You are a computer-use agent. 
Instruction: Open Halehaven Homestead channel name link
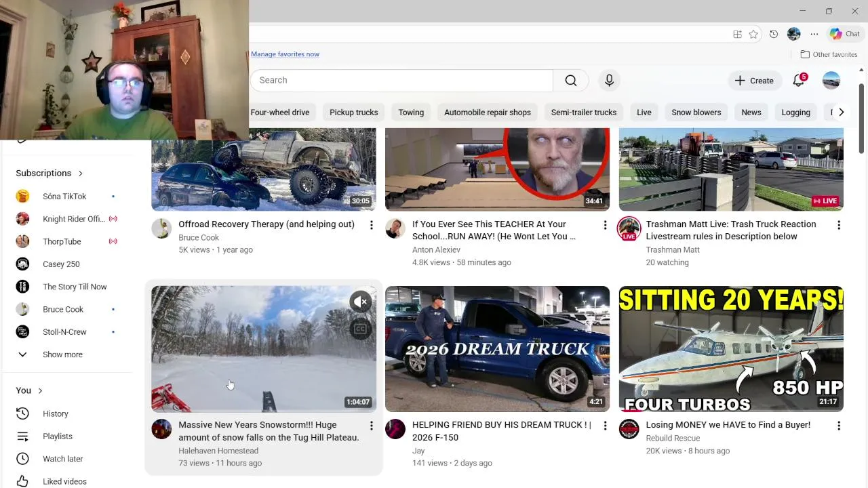[x=218, y=451]
